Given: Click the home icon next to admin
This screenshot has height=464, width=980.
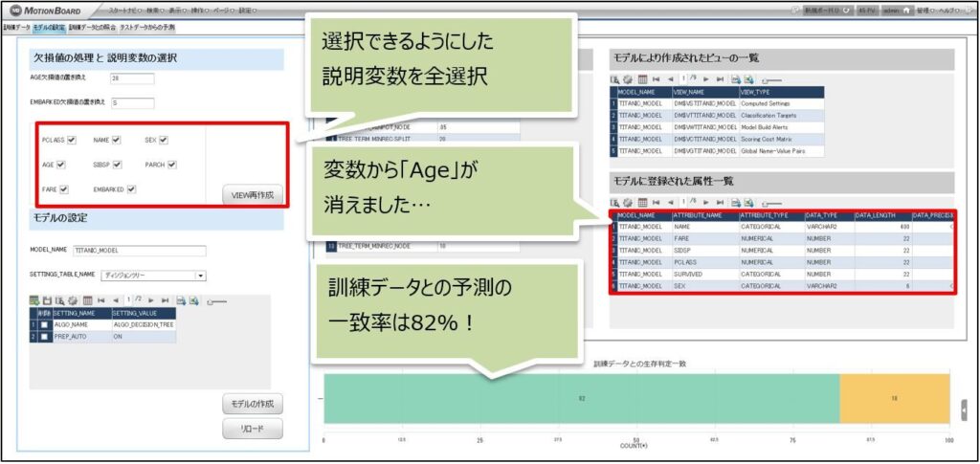Looking at the screenshot, I should click(905, 10).
